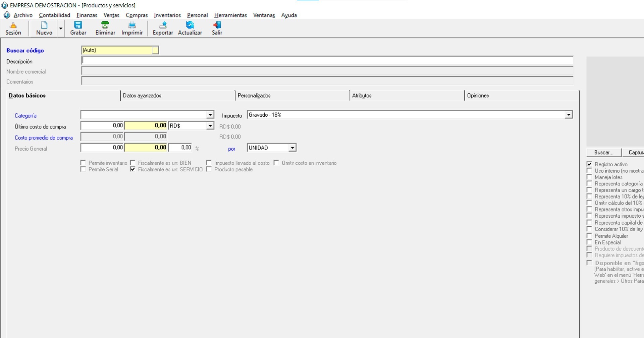644x338 pixels.
Task: Refresh using the Actualizar icon
Action: pos(190,25)
